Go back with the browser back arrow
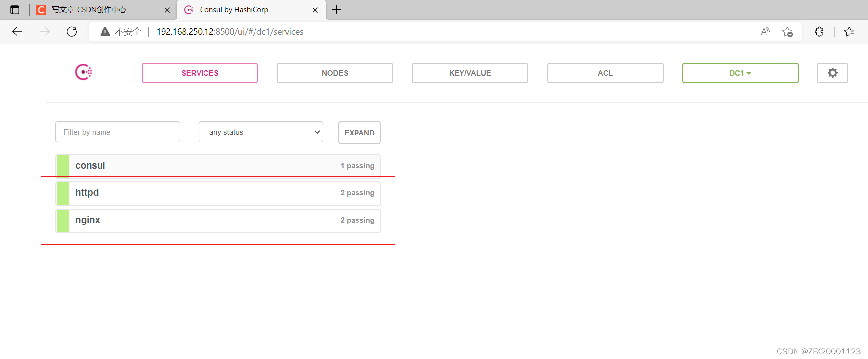This screenshot has width=868, height=359. tap(17, 32)
